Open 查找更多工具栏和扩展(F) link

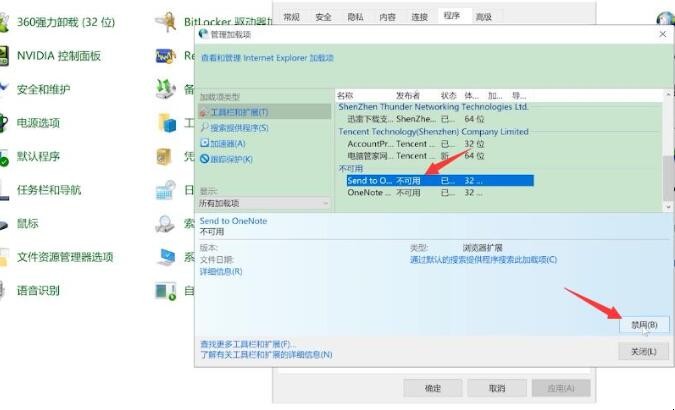point(248,344)
